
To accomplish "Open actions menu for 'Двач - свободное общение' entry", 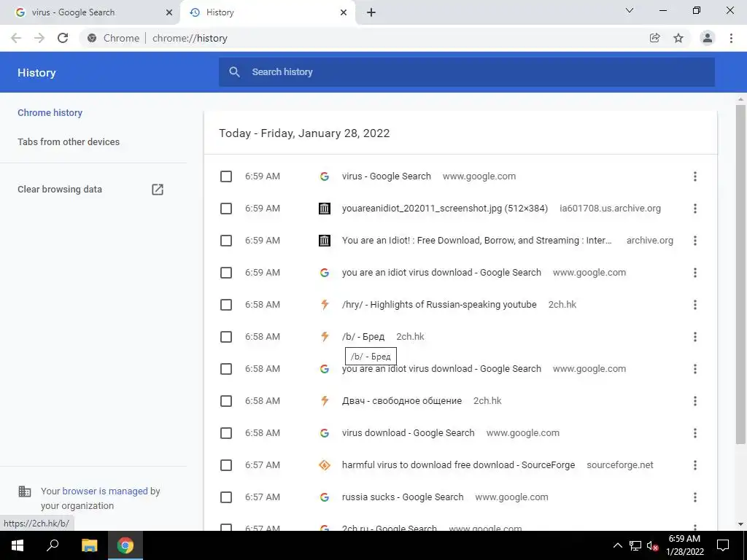I will point(695,401).
